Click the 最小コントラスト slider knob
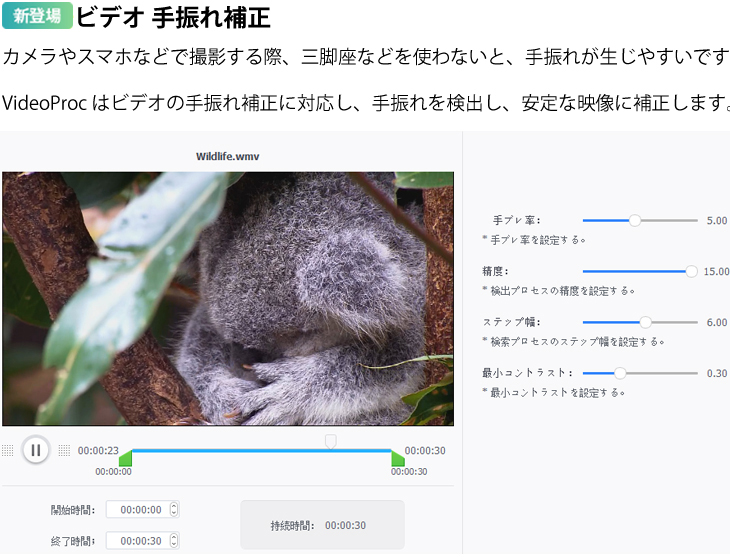The width and height of the screenshot is (730, 560). click(620, 373)
